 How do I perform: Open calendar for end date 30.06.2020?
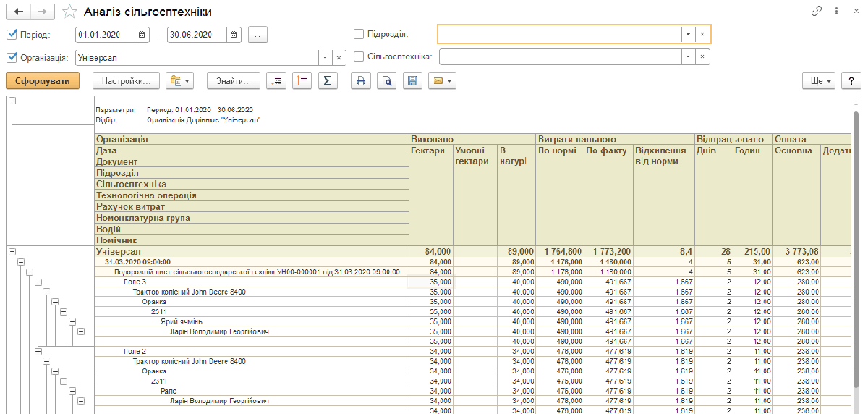(x=234, y=34)
